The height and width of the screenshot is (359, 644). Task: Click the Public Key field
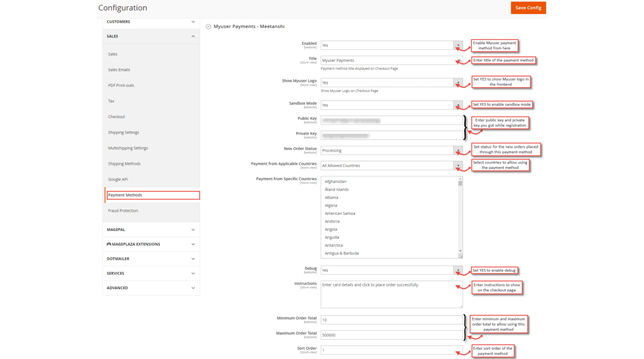click(x=391, y=120)
